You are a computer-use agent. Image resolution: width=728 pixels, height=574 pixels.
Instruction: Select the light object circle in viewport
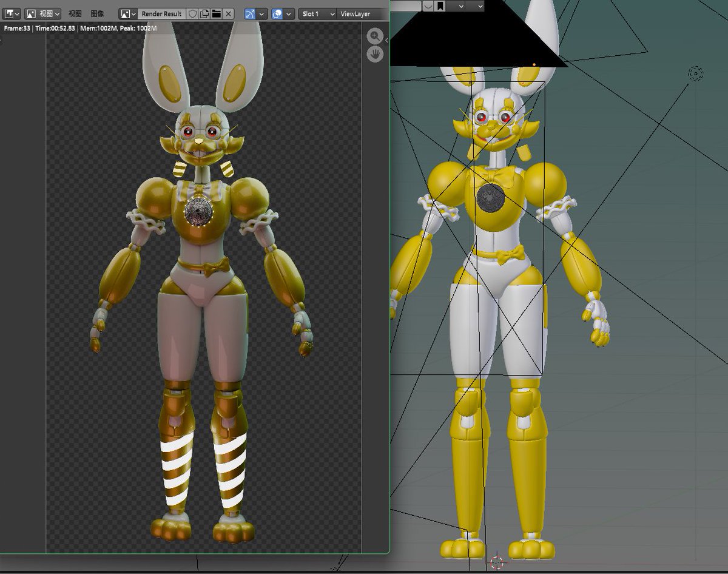coord(695,74)
